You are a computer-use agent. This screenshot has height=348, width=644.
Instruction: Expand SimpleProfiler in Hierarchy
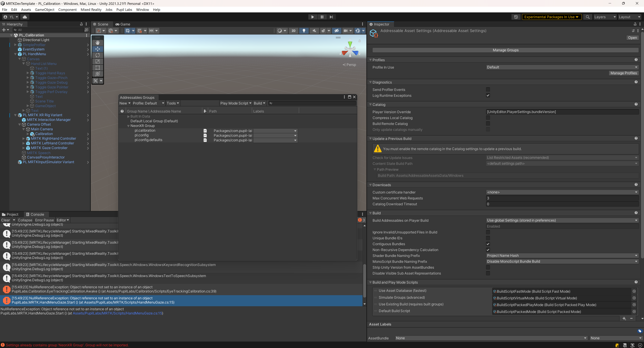pos(15,45)
